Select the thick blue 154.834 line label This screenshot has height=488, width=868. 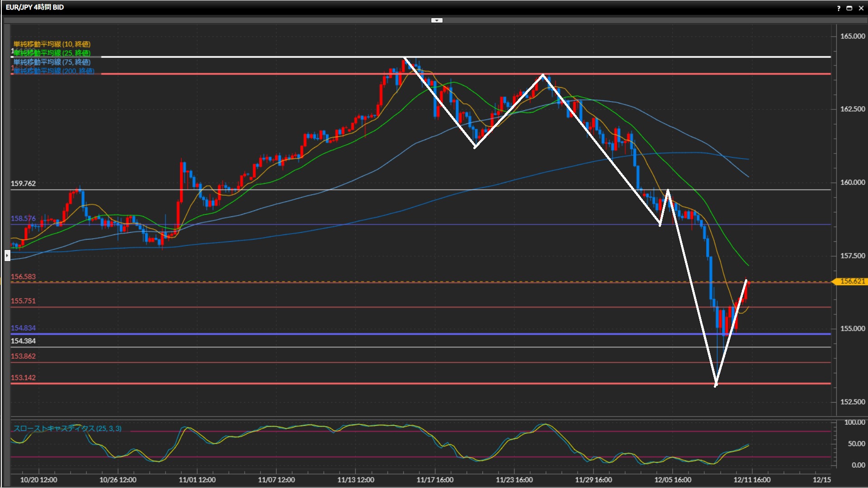tap(23, 328)
